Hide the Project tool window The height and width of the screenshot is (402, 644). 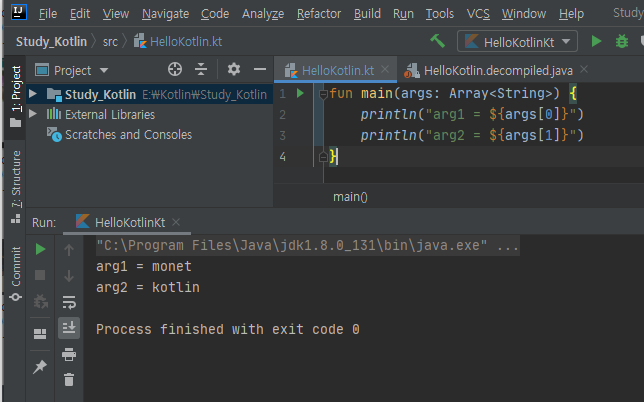[x=260, y=69]
